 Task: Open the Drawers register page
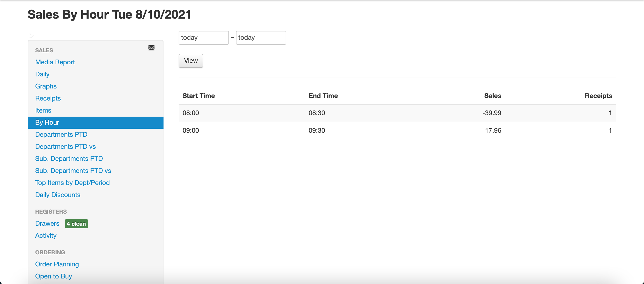[47, 223]
